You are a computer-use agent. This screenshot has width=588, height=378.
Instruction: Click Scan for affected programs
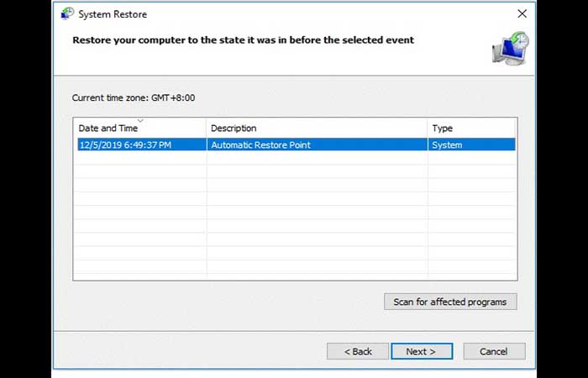[450, 302]
